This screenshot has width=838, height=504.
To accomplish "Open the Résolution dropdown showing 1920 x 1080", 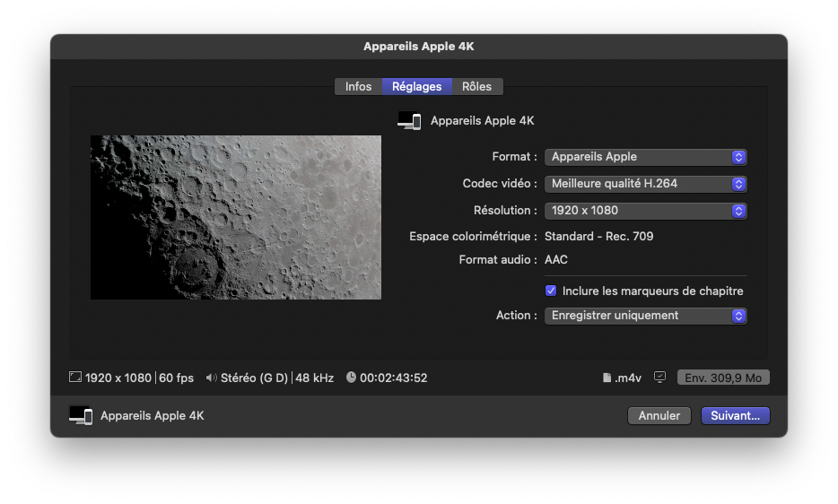I will point(646,211).
